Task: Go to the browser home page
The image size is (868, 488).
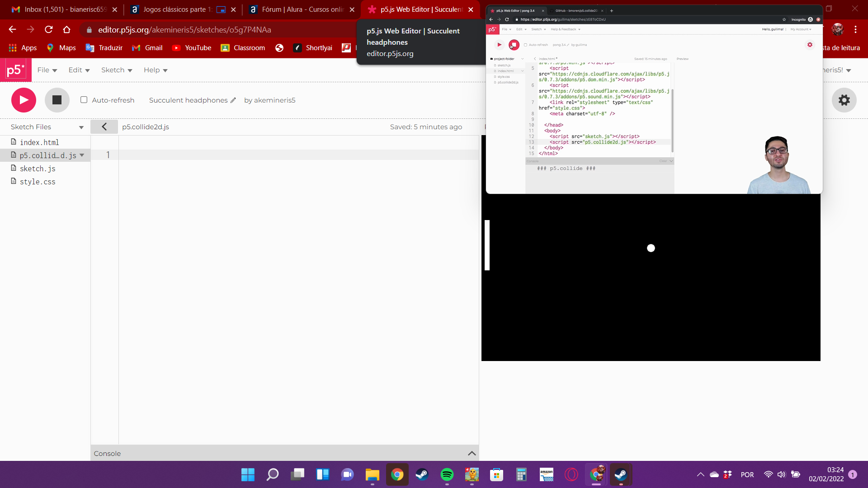Action: (66, 29)
